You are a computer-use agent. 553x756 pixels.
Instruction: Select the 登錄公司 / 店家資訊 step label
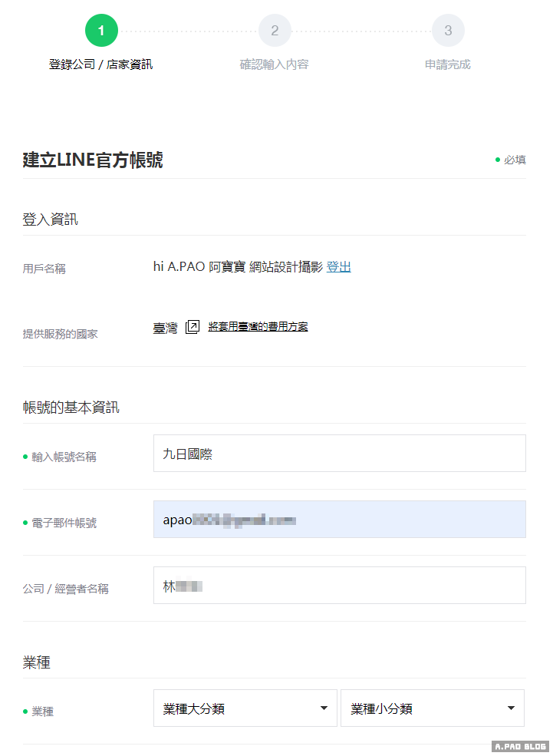tap(100, 64)
